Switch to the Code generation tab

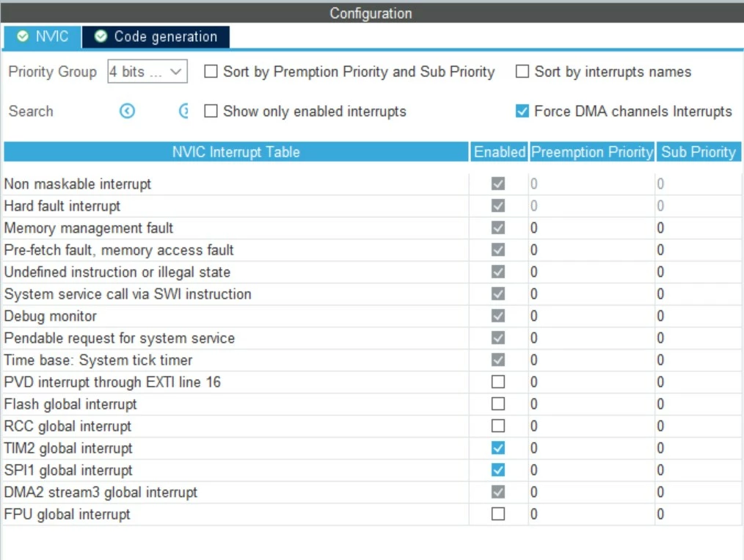point(156,37)
